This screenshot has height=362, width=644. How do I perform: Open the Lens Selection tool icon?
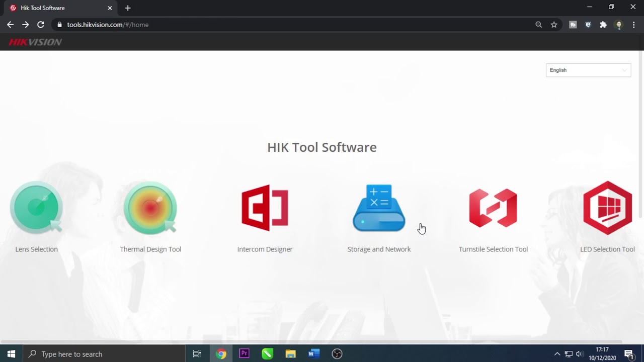36,208
